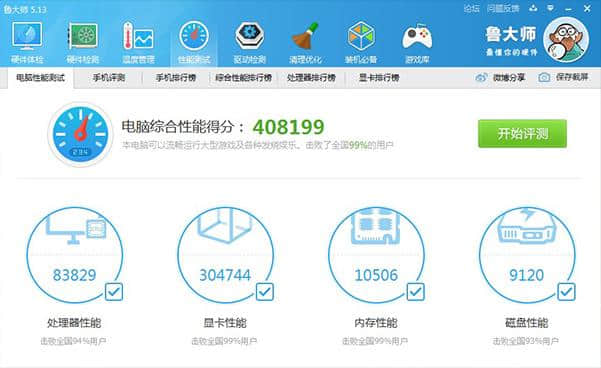Select the 性能测试 performance test gauge icon
Image resolution: width=601 pixels, height=368 pixels.
194,36
